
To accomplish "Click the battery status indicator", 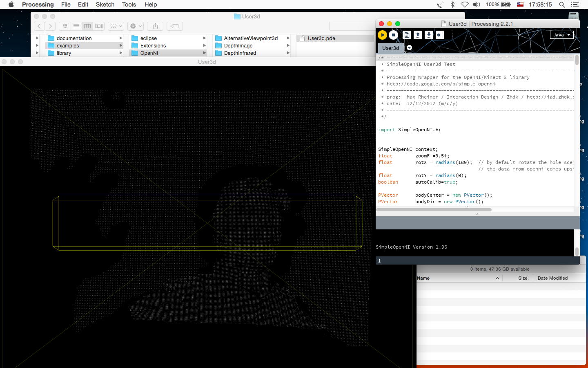I will point(498,4).
